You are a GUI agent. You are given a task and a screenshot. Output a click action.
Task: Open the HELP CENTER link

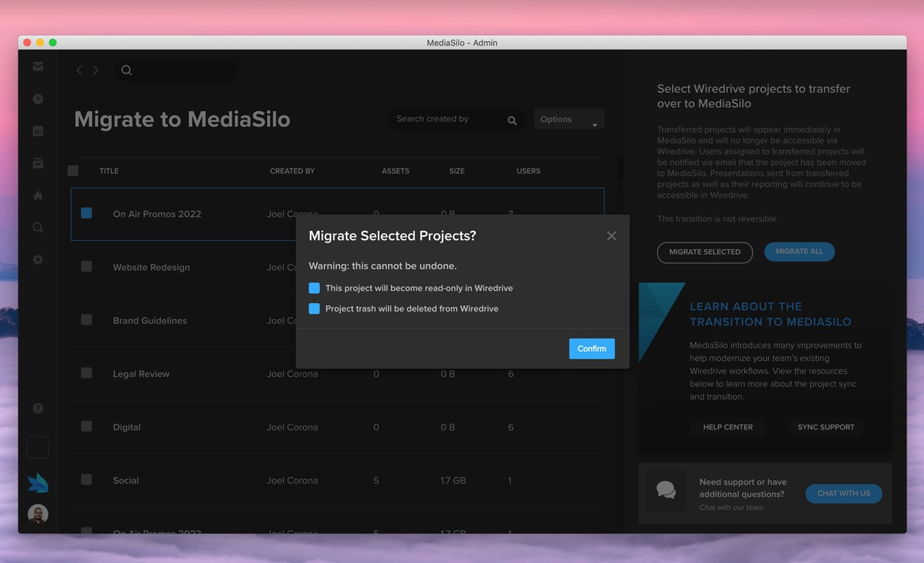click(728, 427)
